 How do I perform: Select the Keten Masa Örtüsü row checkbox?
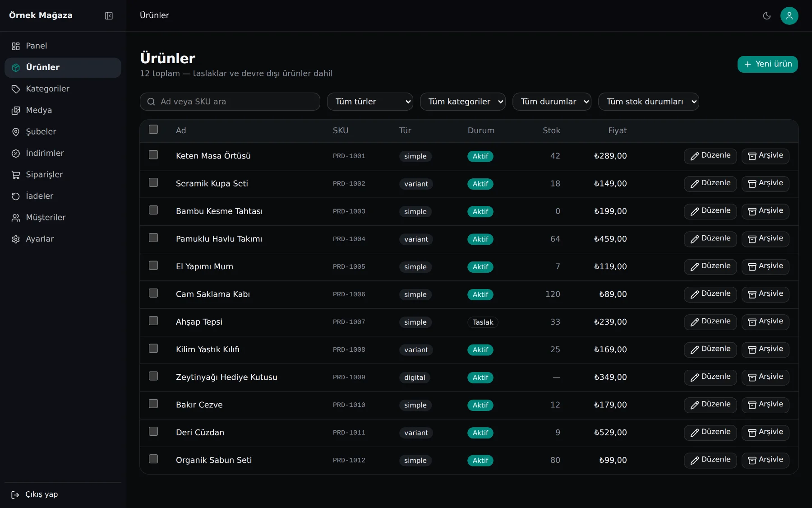153,155
